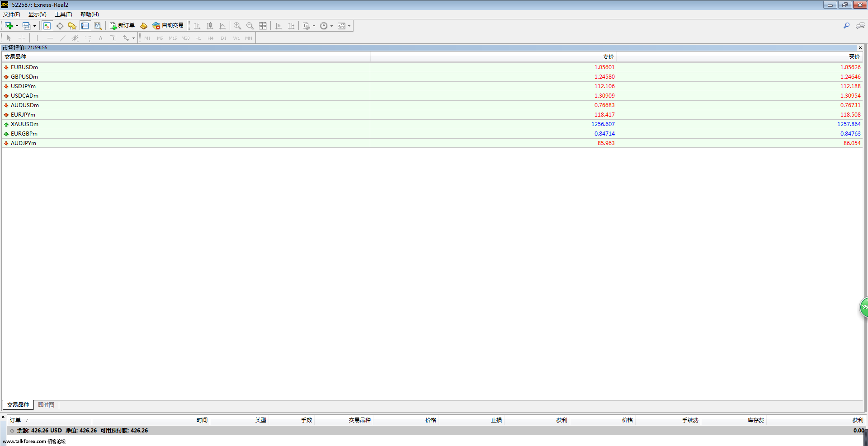Click the 库存费 column header
The width and height of the screenshot is (868, 446).
(733, 420)
